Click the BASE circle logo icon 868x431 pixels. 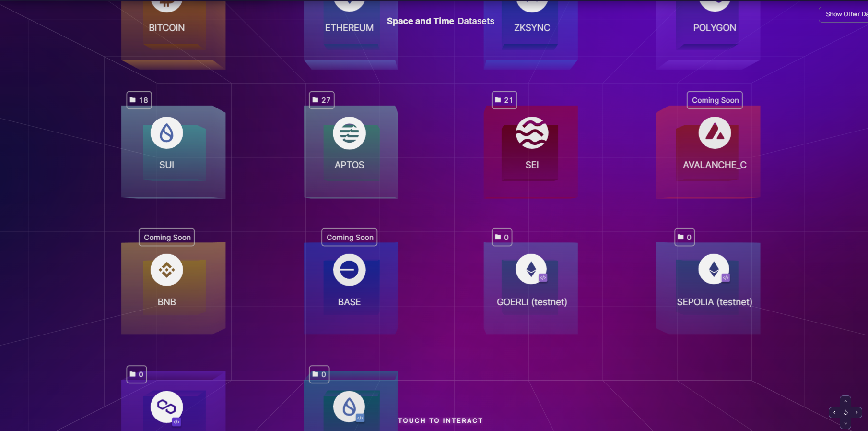(x=349, y=270)
